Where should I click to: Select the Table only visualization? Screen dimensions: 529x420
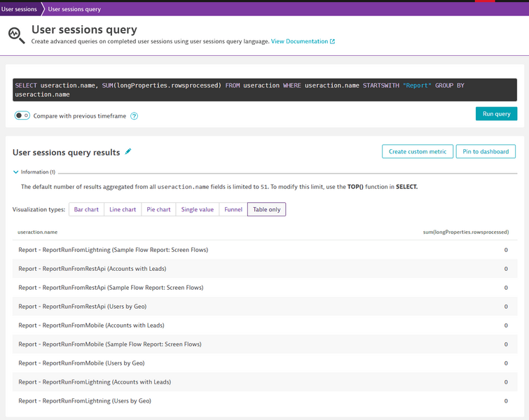(x=266, y=209)
